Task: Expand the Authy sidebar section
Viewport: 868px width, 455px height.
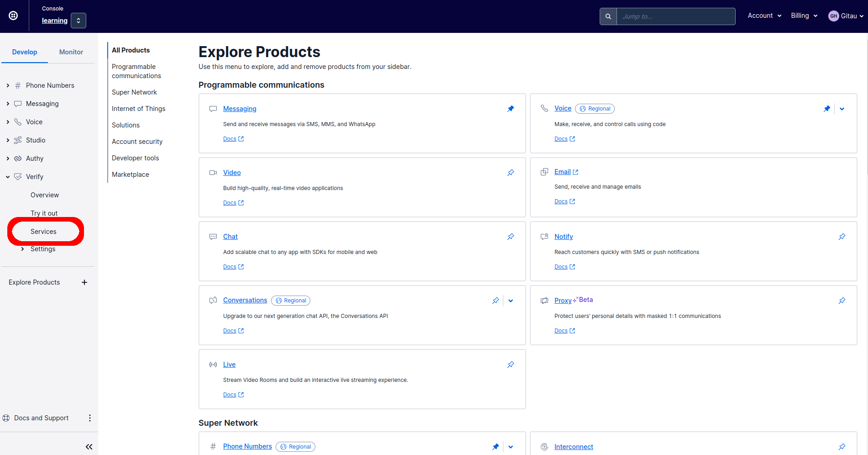Action: point(8,159)
